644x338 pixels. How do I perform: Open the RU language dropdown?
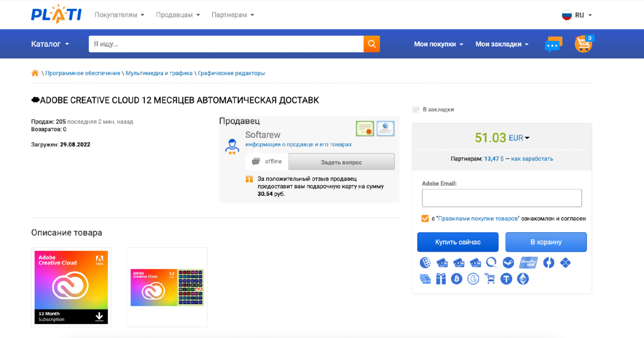(x=583, y=15)
